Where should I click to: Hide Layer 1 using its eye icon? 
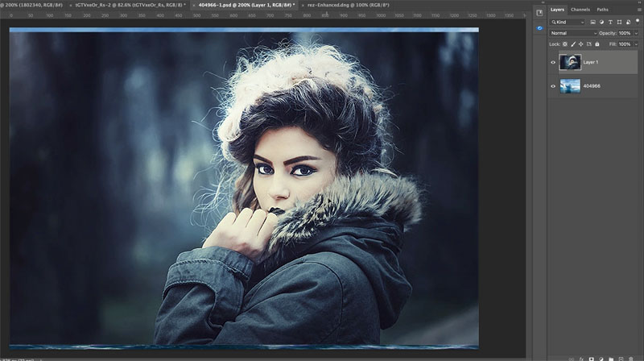click(553, 62)
